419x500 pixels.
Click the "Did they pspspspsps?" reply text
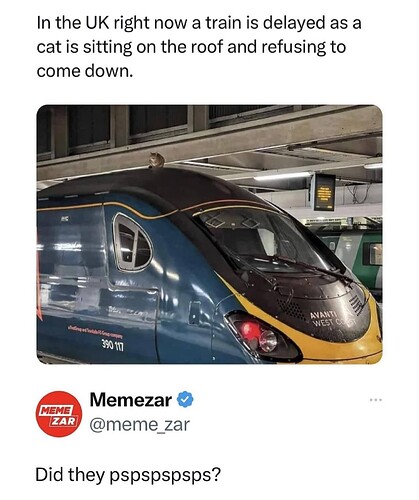[128, 475]
